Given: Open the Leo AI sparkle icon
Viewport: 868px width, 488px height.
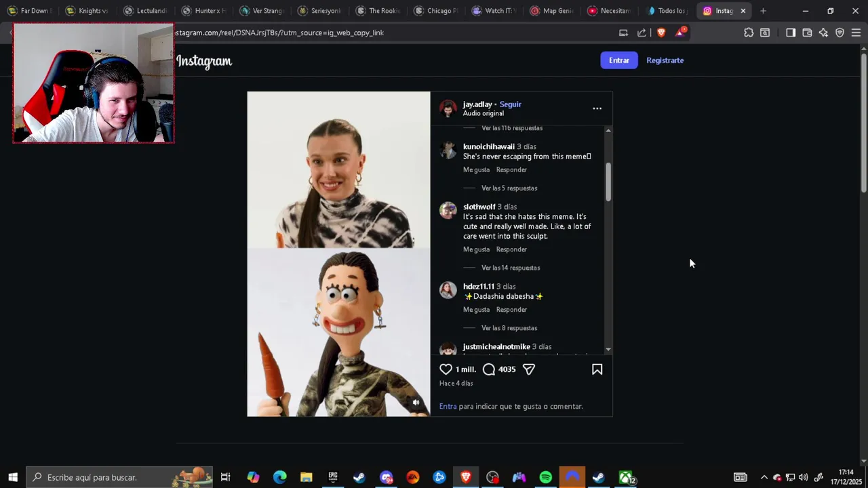Looking at the screenshot, I should [823, 33].
